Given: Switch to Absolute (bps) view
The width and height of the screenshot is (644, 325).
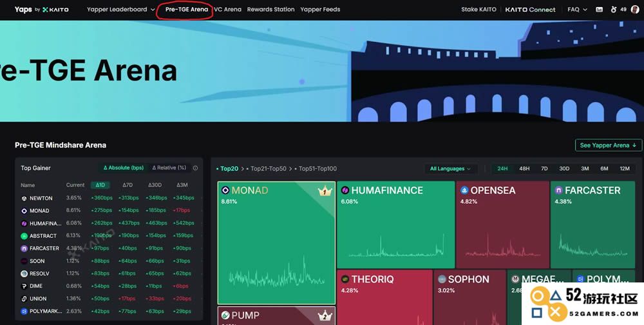Looking at the screenshot, I should (123, 168).
